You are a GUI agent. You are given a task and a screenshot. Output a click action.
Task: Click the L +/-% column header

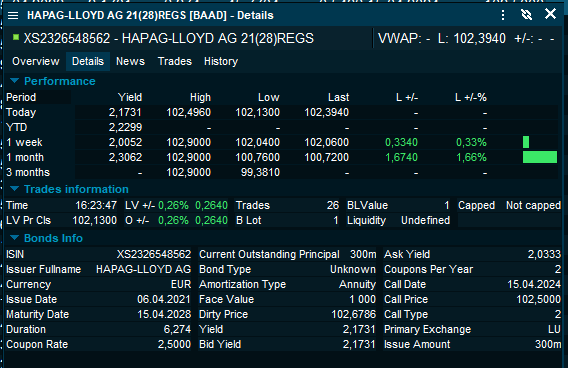[471, 97]
